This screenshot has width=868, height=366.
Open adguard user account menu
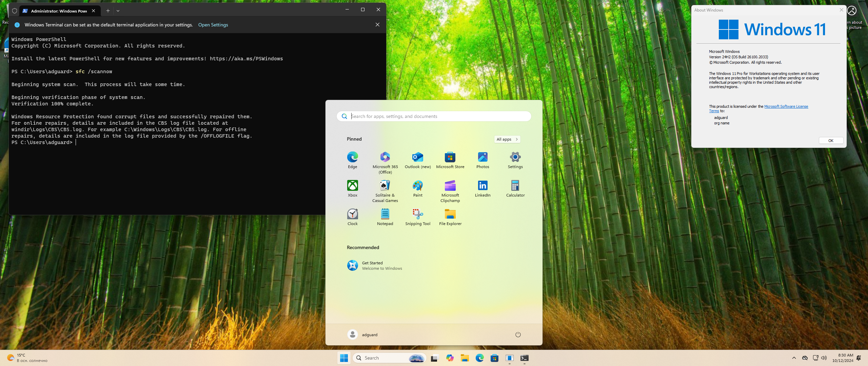(x=362, y=334)
